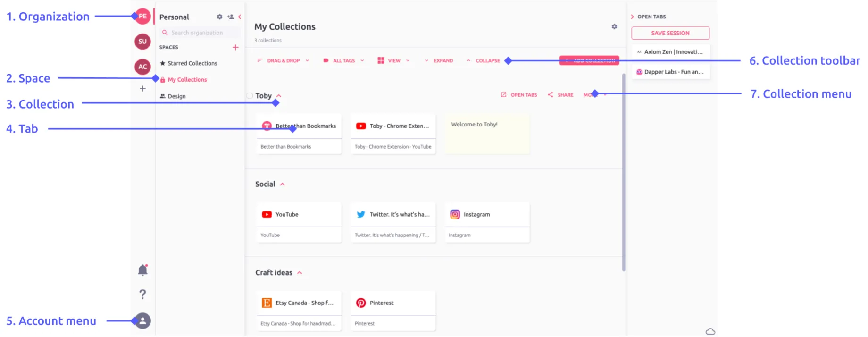Collapse the Personal sidebar panel chevron
This screenshot has width=868, height=337.
click(x=240, y=17)
